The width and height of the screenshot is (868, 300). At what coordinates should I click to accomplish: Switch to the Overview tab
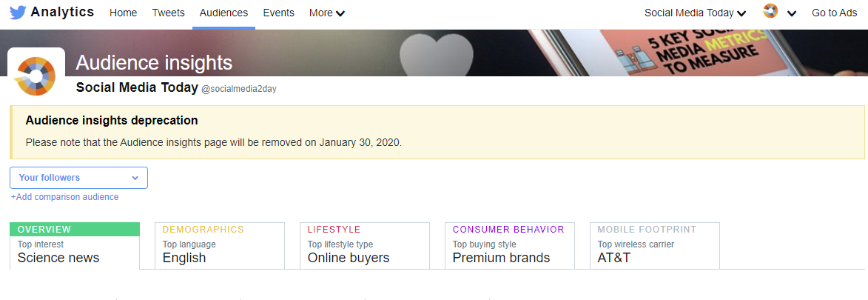[75, 244]
